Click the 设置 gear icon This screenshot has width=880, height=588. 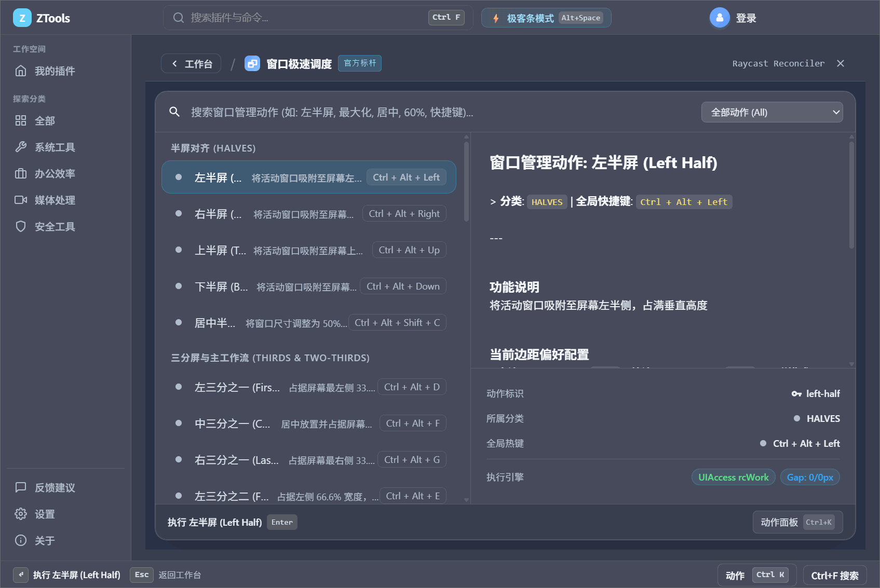coord(21,514)
